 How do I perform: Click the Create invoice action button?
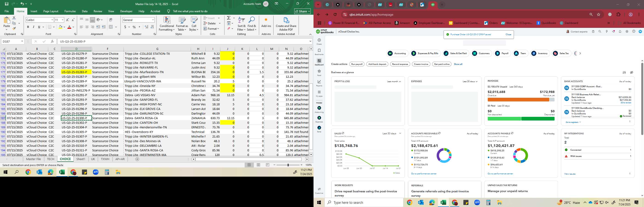click(x=421, y=64)
